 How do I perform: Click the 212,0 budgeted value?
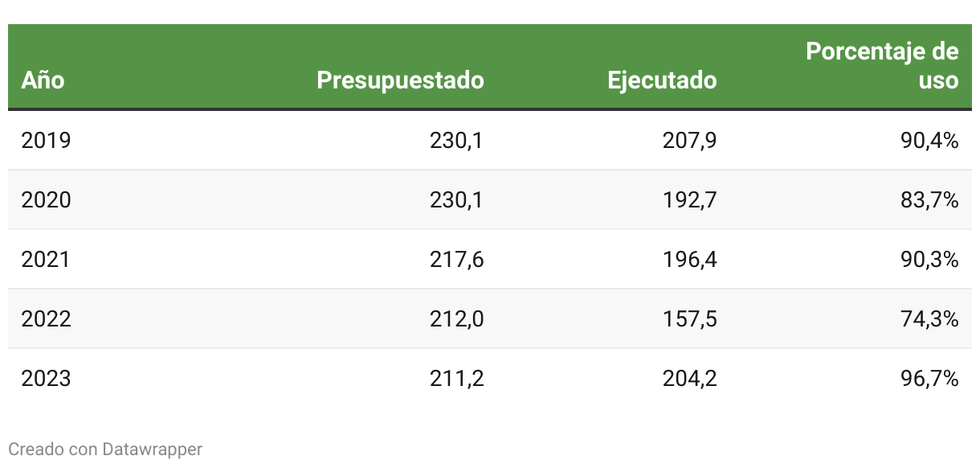[x=457, y=319]
